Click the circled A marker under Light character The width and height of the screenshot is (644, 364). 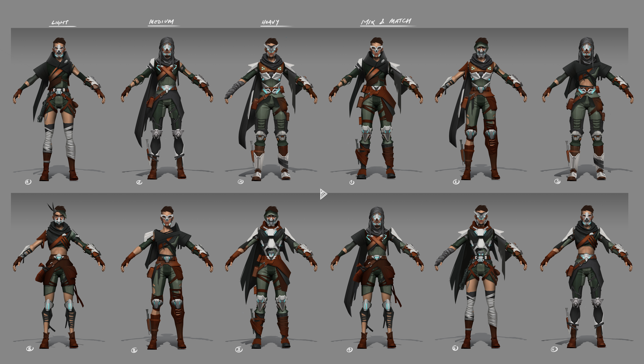[28, 182]
